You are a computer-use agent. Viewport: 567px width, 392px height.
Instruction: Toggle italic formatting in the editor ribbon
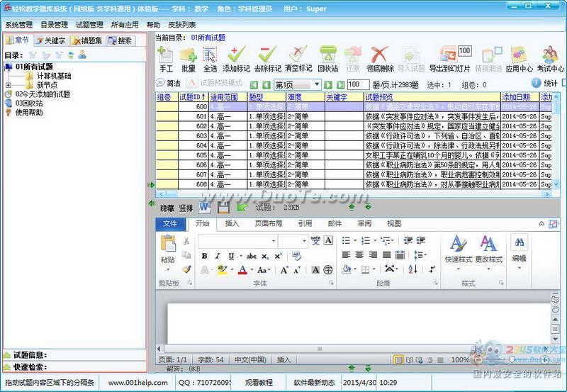click(218, 256)
